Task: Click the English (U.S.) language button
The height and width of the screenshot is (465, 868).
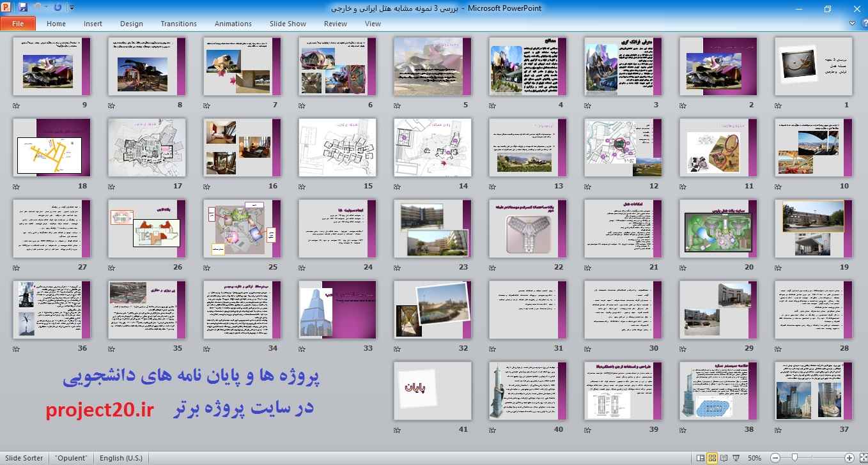Action: [x=121, y=458]
